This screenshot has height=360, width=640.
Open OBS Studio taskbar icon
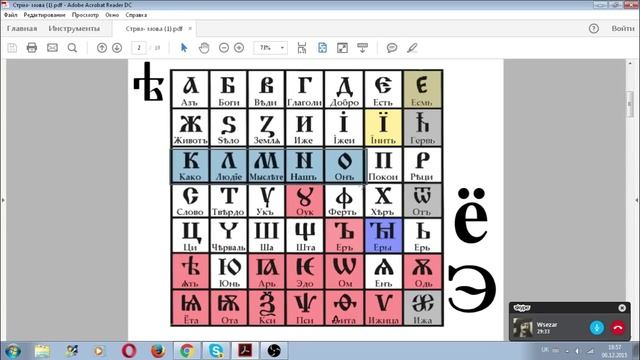click(274, 351)
